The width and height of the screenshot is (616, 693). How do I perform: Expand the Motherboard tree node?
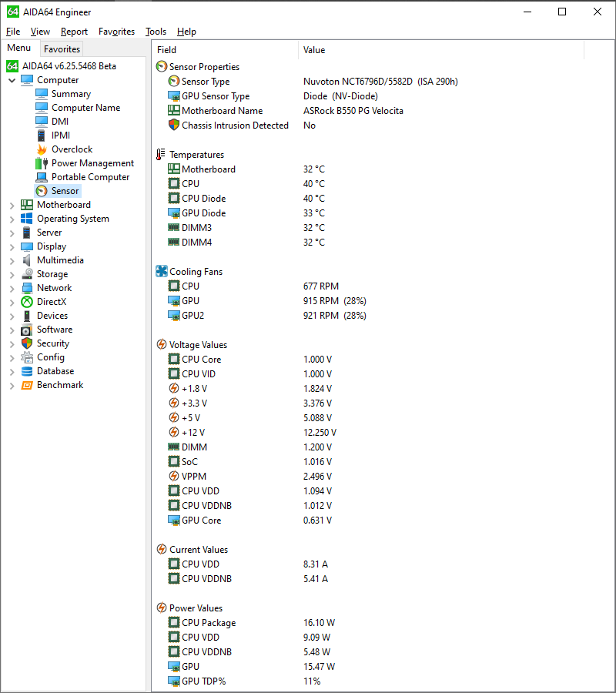[x=12, y=205]
